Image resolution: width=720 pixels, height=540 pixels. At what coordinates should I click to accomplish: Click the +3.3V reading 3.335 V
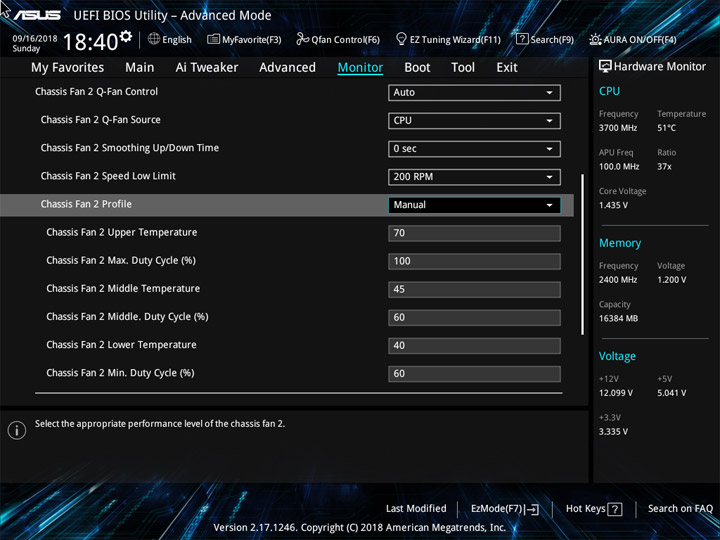[x=613, y=432]
